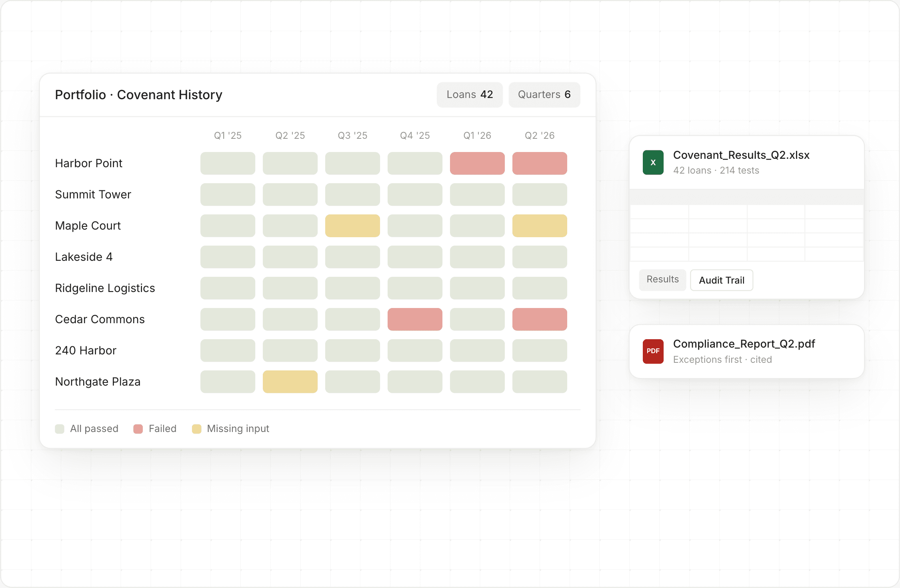900x588 pixels.
Task: Click the Lakeside 4 row label
Action: 84,257
